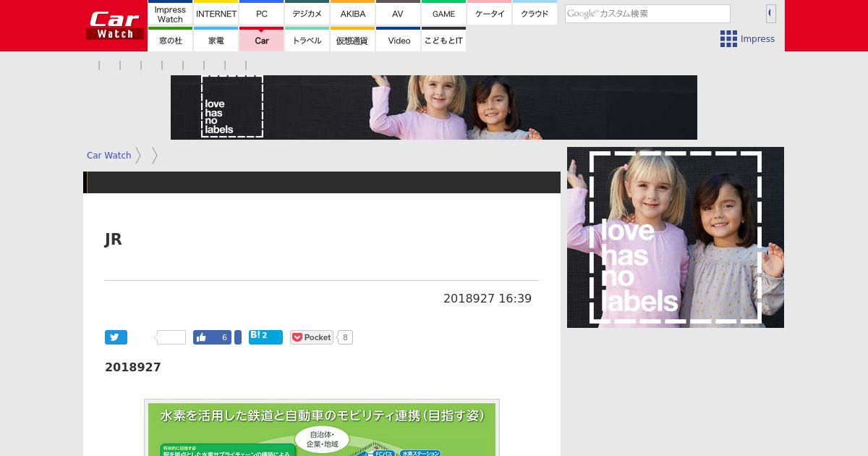The width and height of the screenshot is (868, 456).
Task: Open the 窓の杜 tab
Action: 170,40
